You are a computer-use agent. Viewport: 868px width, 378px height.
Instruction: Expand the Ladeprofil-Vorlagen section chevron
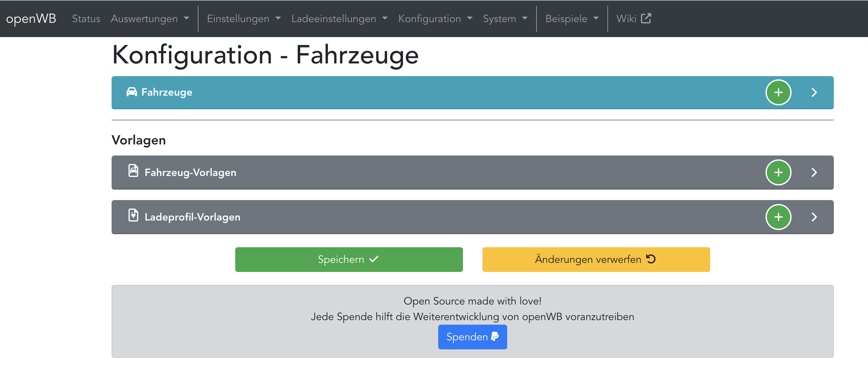tap(814, 217)
